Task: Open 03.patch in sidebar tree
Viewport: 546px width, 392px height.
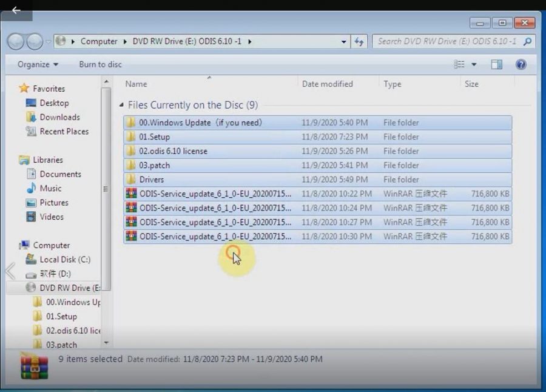Action: [x=61, y=345]
